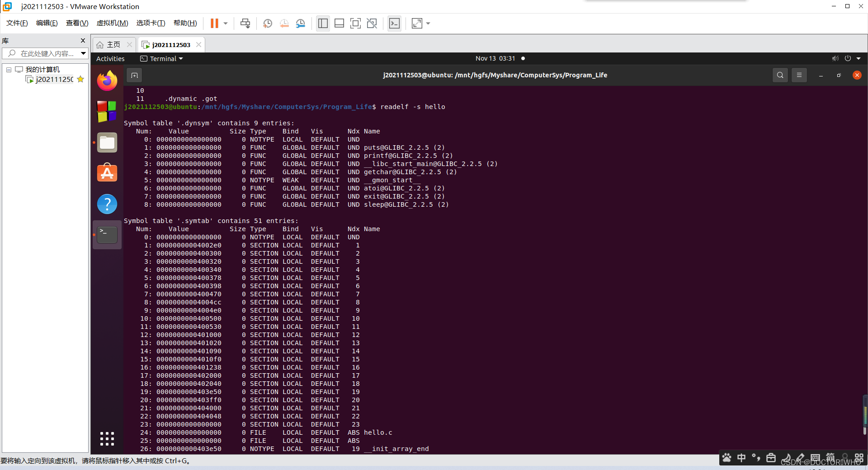Collapse the 我的计算机 tree node
This screenshot has width=868, height=470.
coord(9,70)
